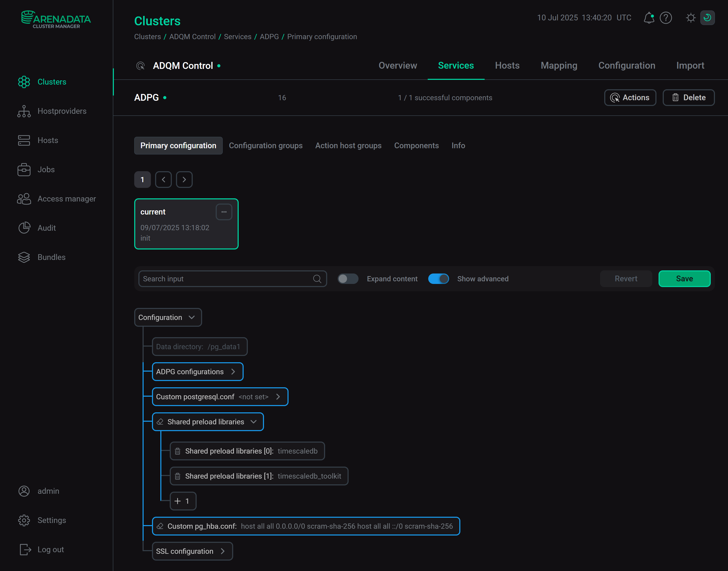This screenshot has width=728, height=571.
Task: Open the Audit section
Action: pos(46,228)
